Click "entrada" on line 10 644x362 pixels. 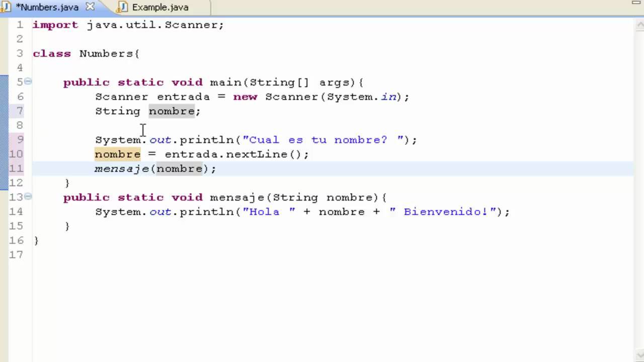tap(191, 154)
